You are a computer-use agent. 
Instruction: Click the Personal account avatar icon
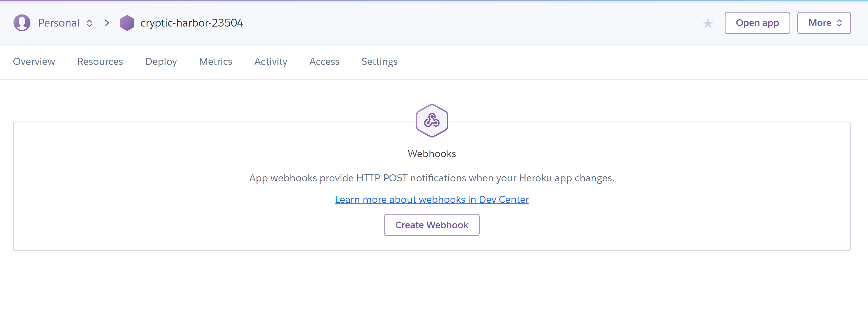[22, 23]
